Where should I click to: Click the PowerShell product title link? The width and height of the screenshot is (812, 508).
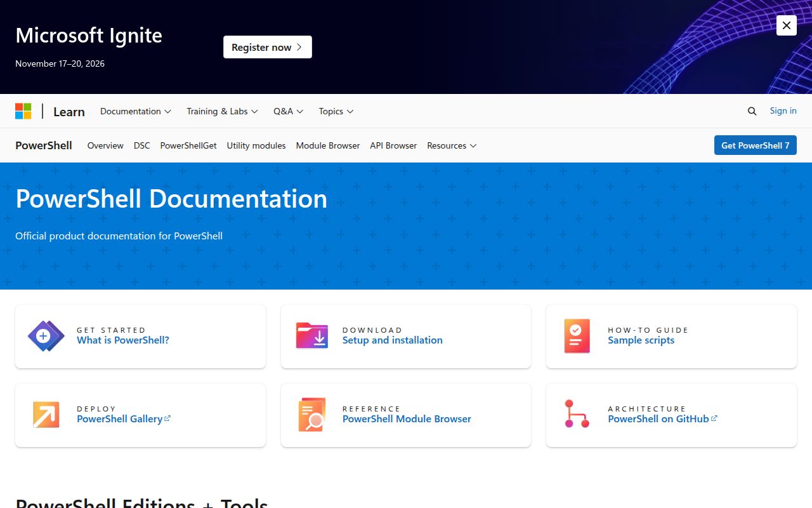(x=44, y=145)
